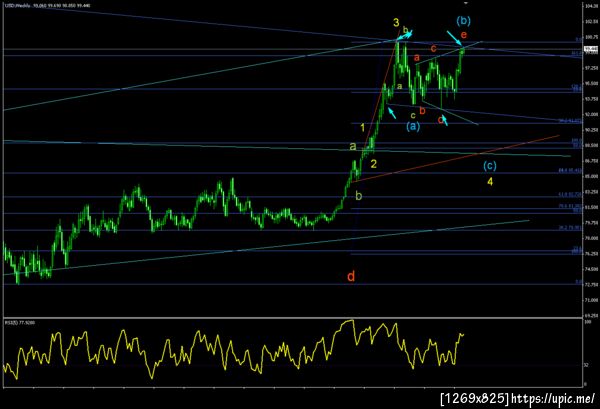Select the yellow wave label 4
This screenshot has height=409, width=600.
(490, 181)
